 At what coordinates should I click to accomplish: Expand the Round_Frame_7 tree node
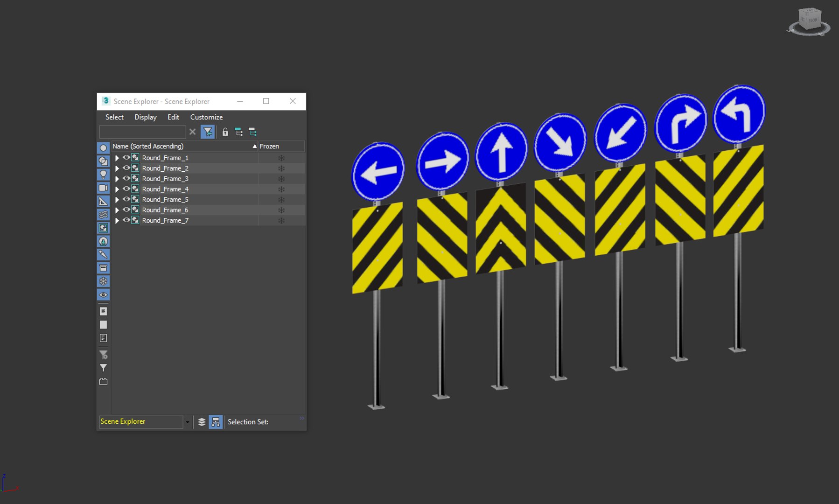pos(117,221)
